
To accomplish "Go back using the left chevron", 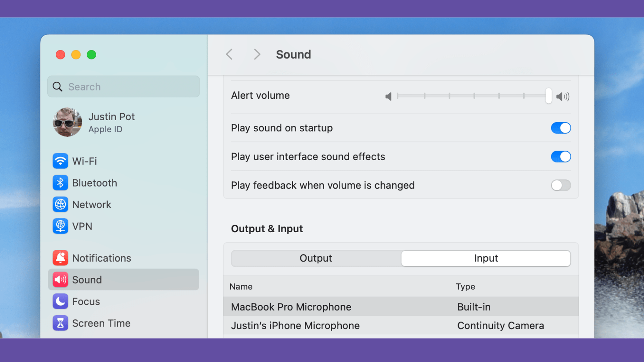I will [229, 54].
